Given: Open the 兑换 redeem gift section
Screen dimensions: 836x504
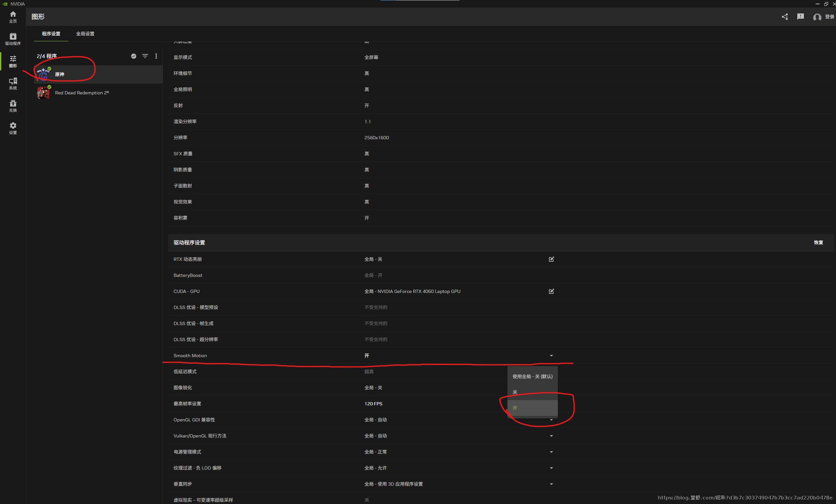Looking at the screenshot, I should tap(13, 106).
